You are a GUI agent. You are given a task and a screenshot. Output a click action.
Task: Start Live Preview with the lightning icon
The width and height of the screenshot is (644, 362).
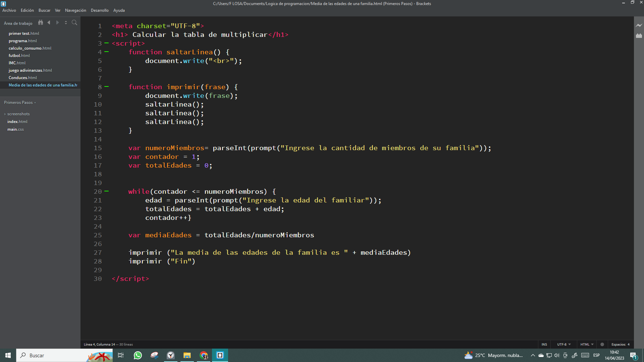(639, 25)
